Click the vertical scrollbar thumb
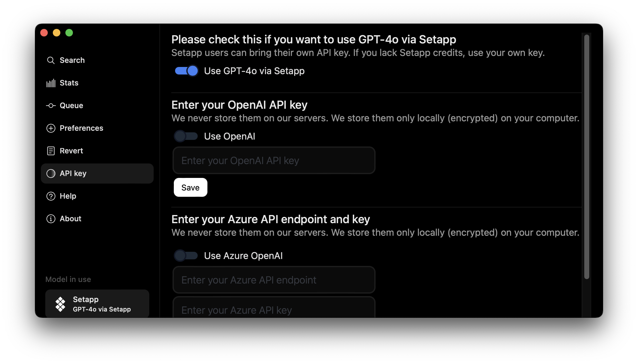Image resolution: width=638 pixels, height=364 pixels. click(586, 157)
